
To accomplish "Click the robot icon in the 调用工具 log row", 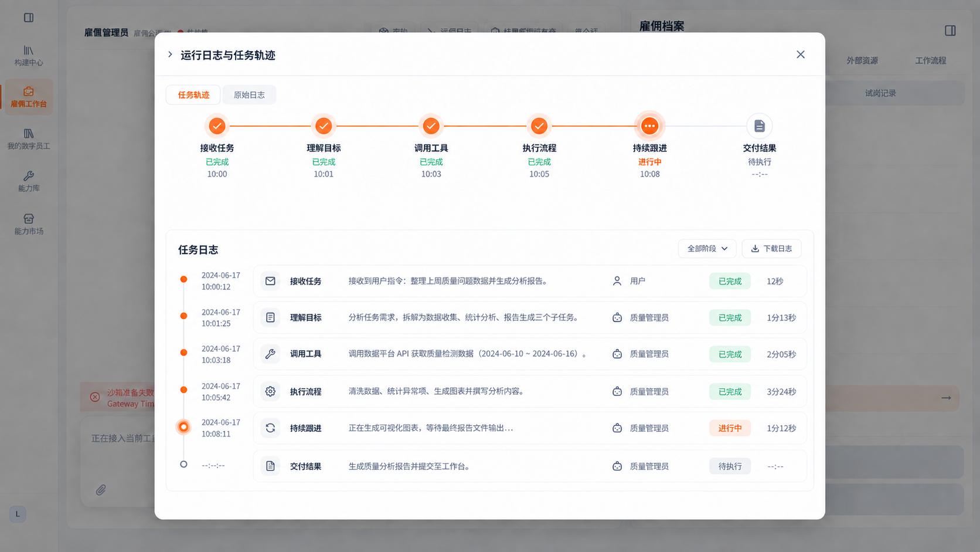I will 617,354.
